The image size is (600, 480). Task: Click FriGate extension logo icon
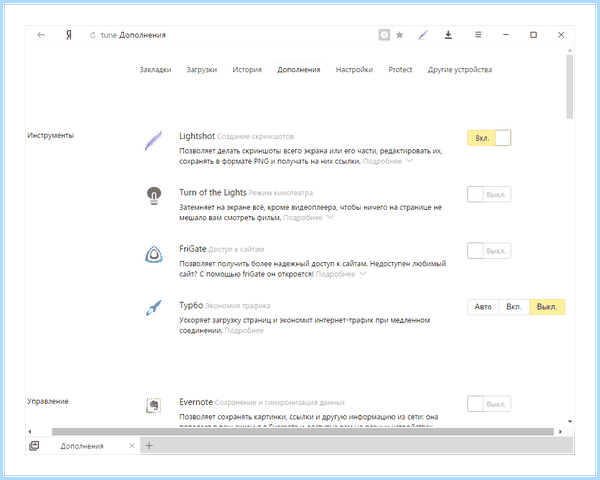pyautogui.click(x=154, y=254)
